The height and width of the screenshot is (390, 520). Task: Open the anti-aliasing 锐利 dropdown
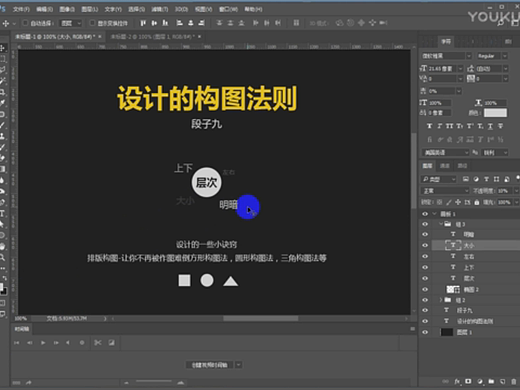[495, 152]
